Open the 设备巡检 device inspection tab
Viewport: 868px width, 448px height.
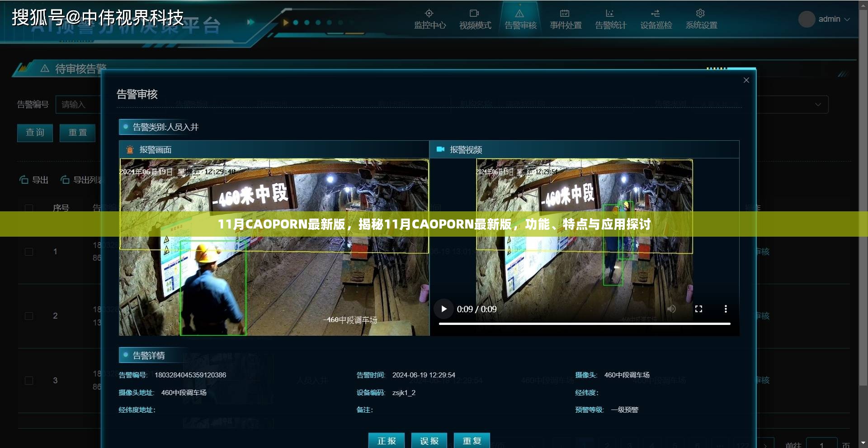coord(656,19)
